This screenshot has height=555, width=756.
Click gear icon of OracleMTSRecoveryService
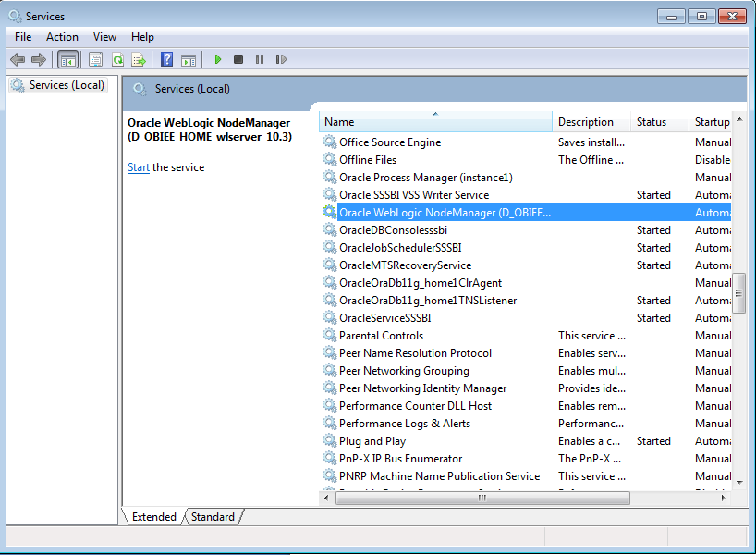click(330, 265)
